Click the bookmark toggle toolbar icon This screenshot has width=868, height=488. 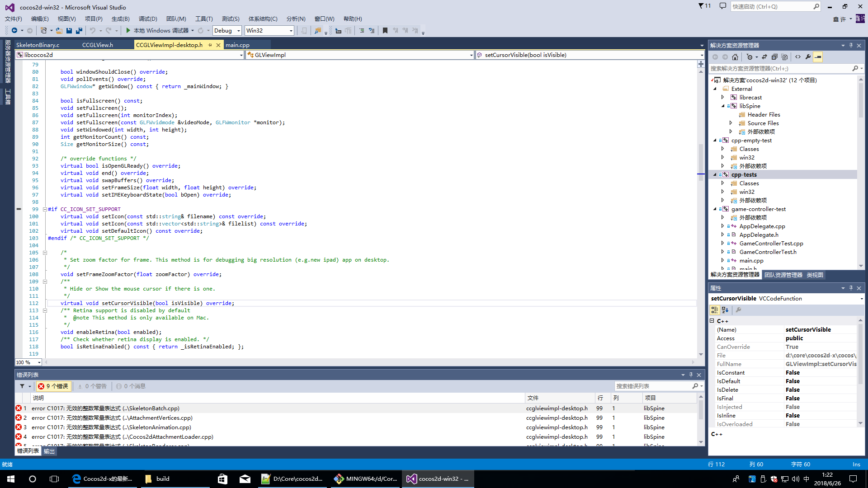click(385, 31)
